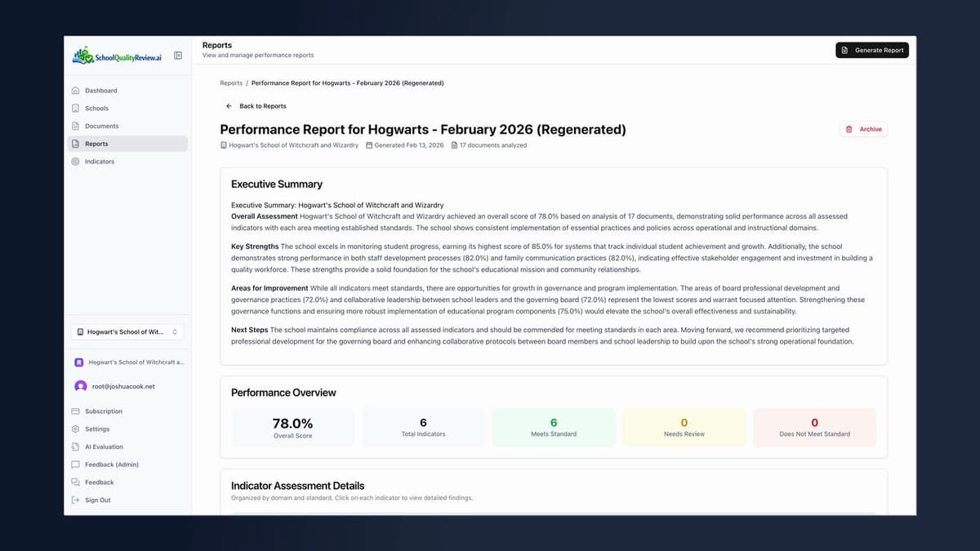Open the Indicators section

pos(99,161)
